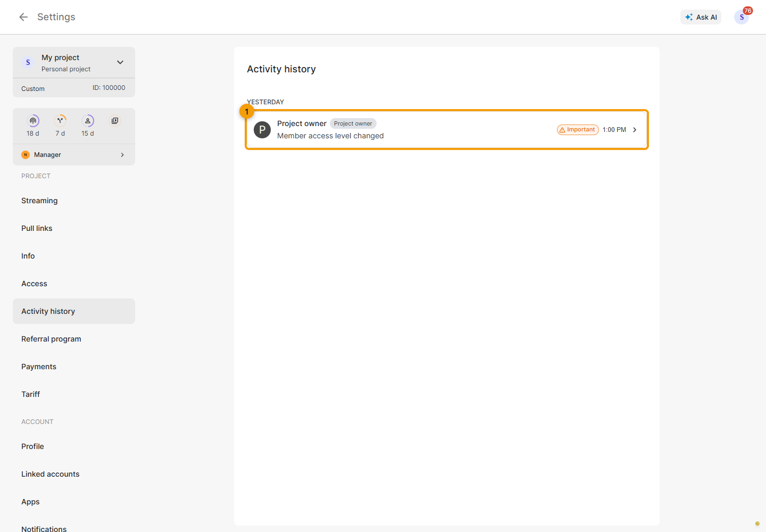Viewport: 766px width, 532px height.
Task: Click the Project owner avatar in activity entry
Action: pos(262,130)
